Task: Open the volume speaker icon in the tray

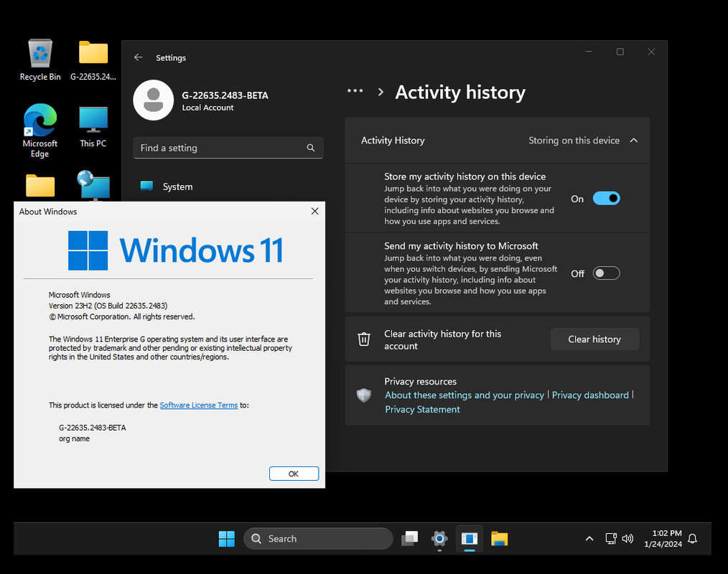Action: 627,538
